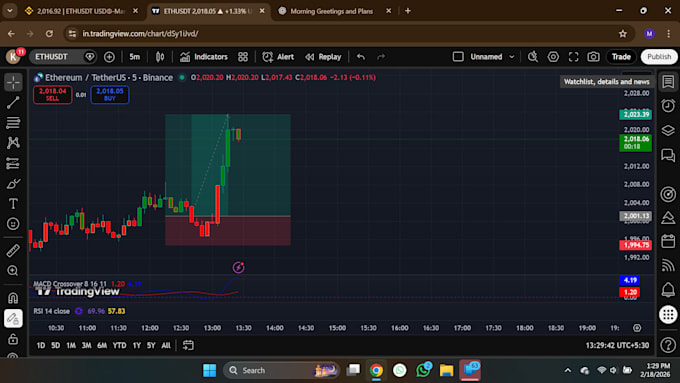Select the trend line drawing tool

[x=13, y=102]
